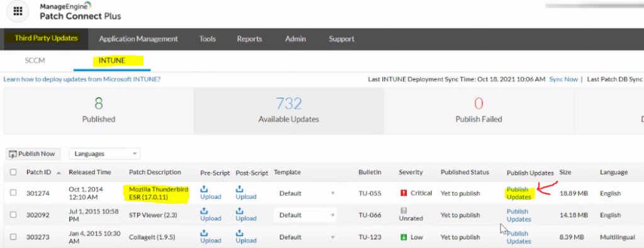Open the Support menu
644x248 pixels.
point(341,38)
